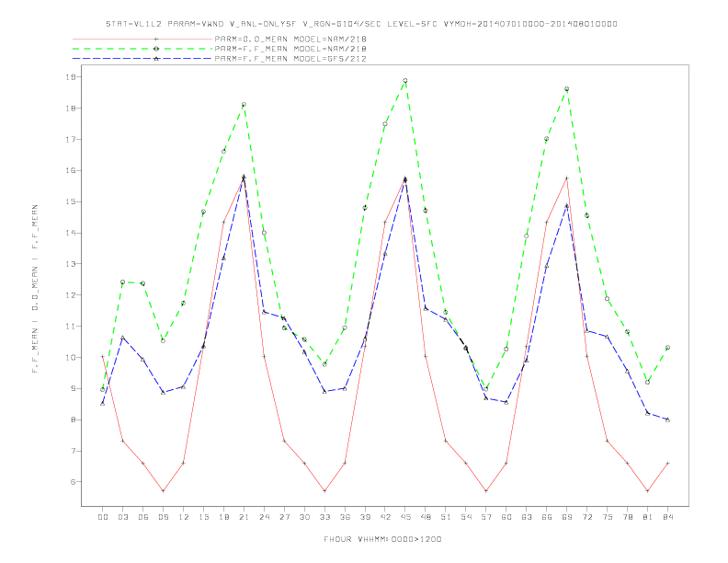Select legend entry PARM=F.F_MEAN MODEL=NAM/218
Screen dimensions: 728x563
coord(290,49)
